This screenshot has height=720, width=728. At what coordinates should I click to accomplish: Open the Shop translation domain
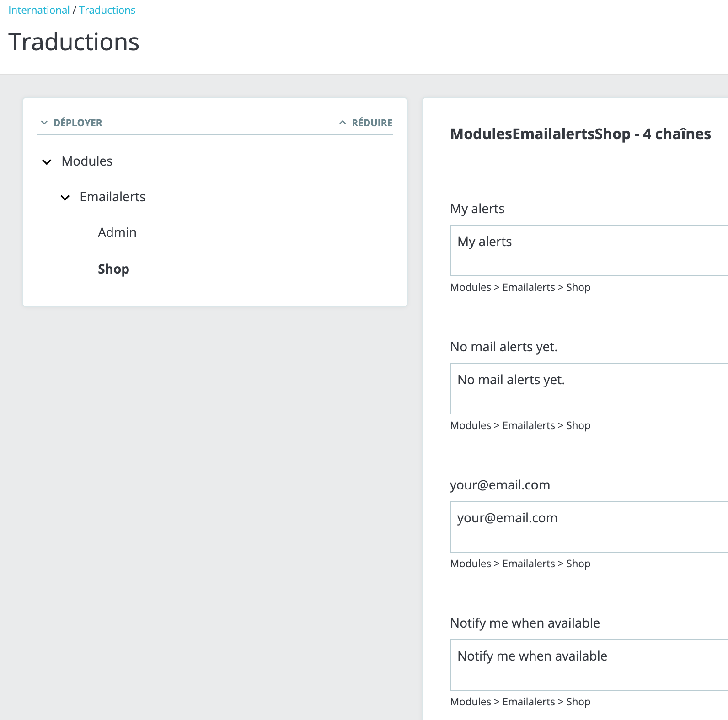[113, 269]
